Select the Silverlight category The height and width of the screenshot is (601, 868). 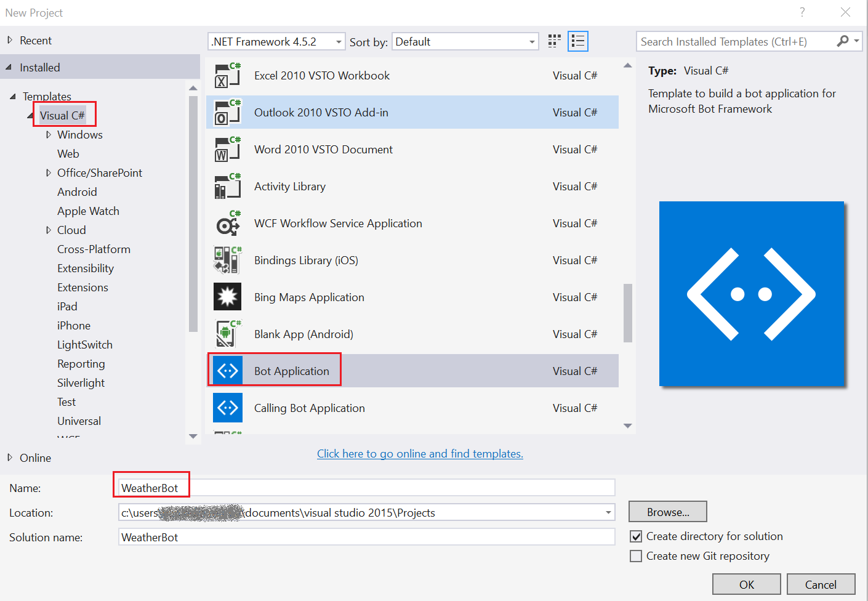coord(81,383)
